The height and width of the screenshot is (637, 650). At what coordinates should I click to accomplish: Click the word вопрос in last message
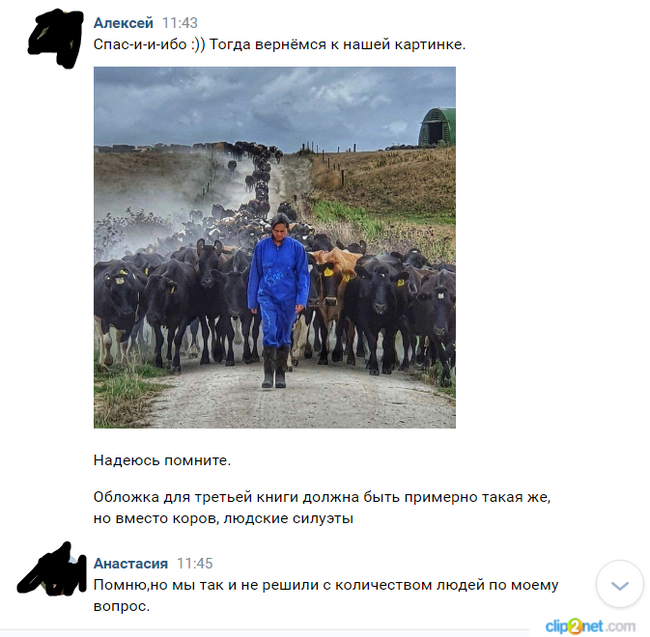click(119, 607)
